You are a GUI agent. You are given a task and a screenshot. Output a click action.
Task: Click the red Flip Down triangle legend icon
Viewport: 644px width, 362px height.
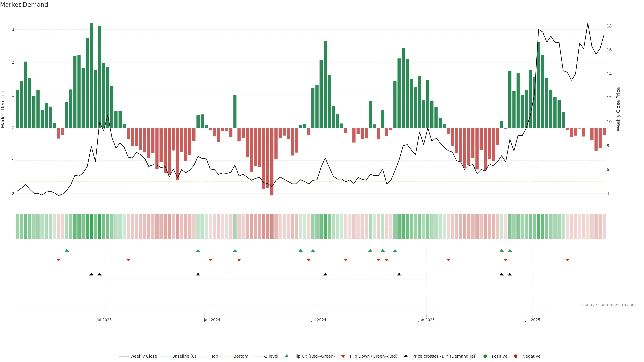click(343, 356)
